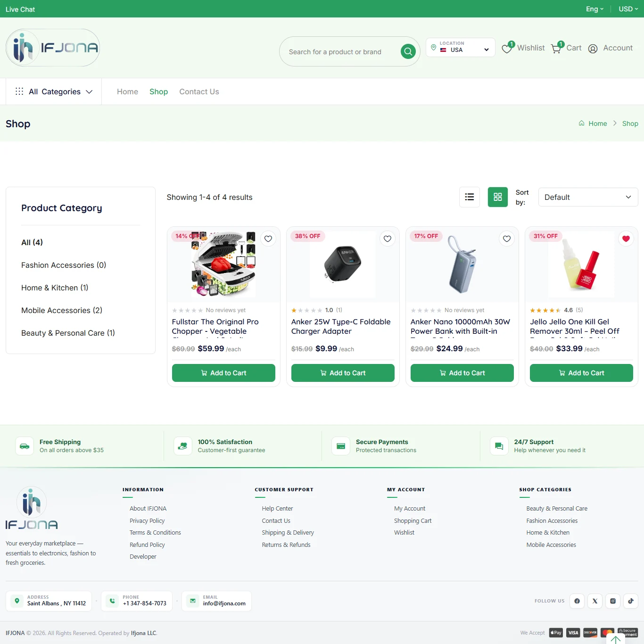Select the Shop nav item

158,91
